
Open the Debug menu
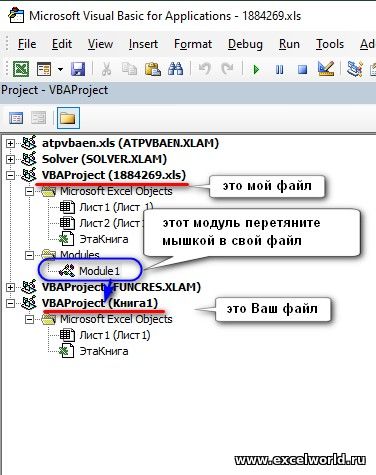pyautogui.click(x=245, y=44)
